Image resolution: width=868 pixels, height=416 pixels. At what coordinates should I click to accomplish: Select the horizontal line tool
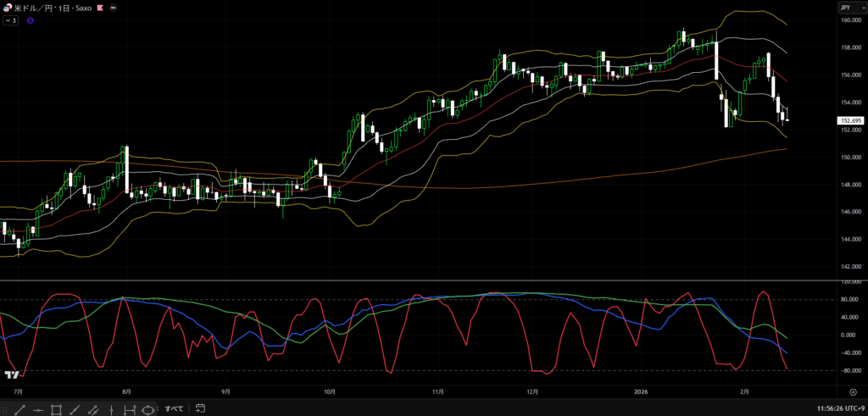[37, 409]
